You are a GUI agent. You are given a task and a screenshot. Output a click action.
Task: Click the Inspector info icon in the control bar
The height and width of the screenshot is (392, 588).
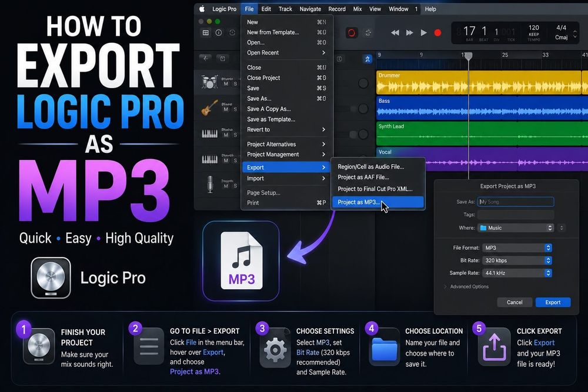point(219,33)
